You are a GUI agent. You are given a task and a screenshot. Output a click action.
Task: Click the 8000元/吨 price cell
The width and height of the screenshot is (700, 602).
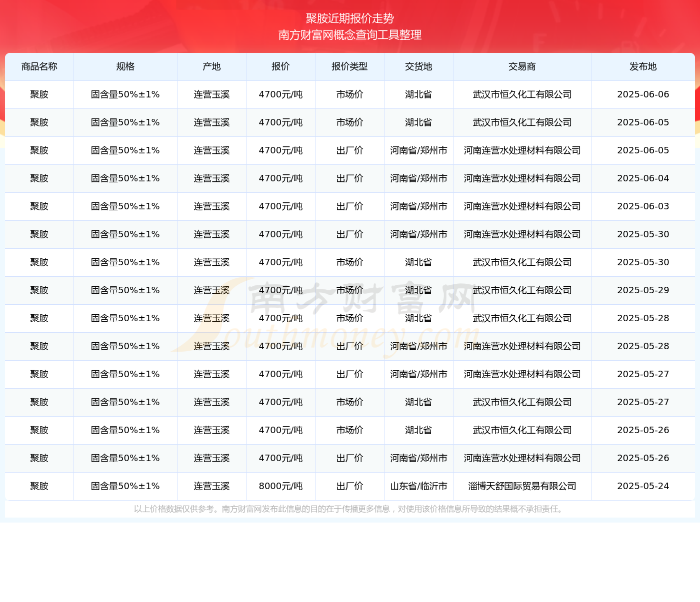(280, 486)
